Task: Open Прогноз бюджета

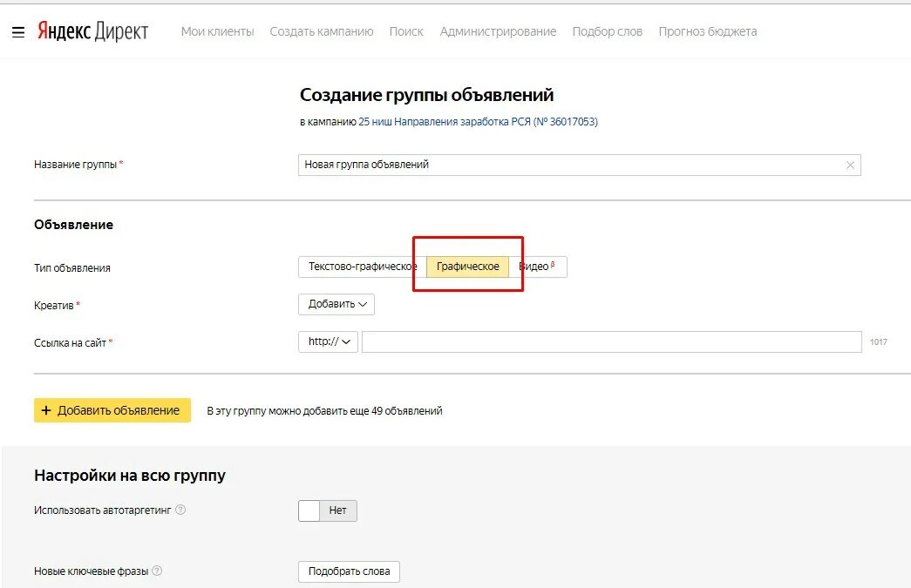Action: pyautogui.click(x=708, y=31)
